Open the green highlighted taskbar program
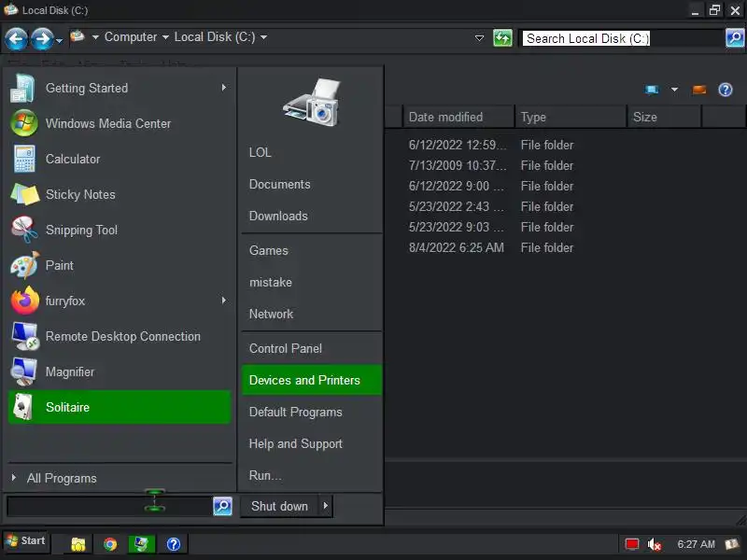Screen dimensions: 747x560 pos(142,544)
